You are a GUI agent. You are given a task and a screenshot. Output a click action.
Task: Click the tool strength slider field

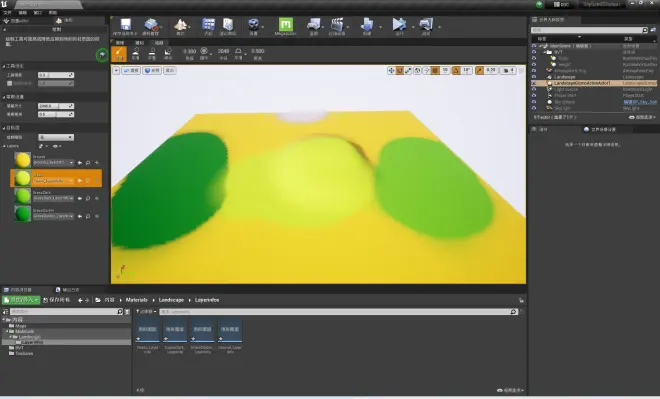pos(56,75)
